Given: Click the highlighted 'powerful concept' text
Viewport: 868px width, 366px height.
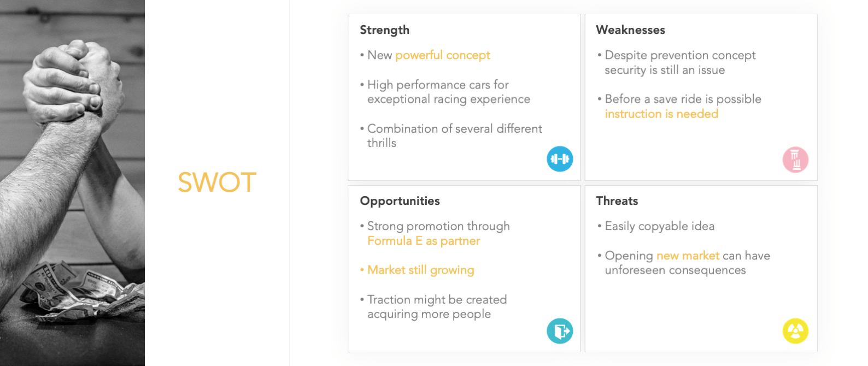Looking at the screenshot, I should click(443, 55).
